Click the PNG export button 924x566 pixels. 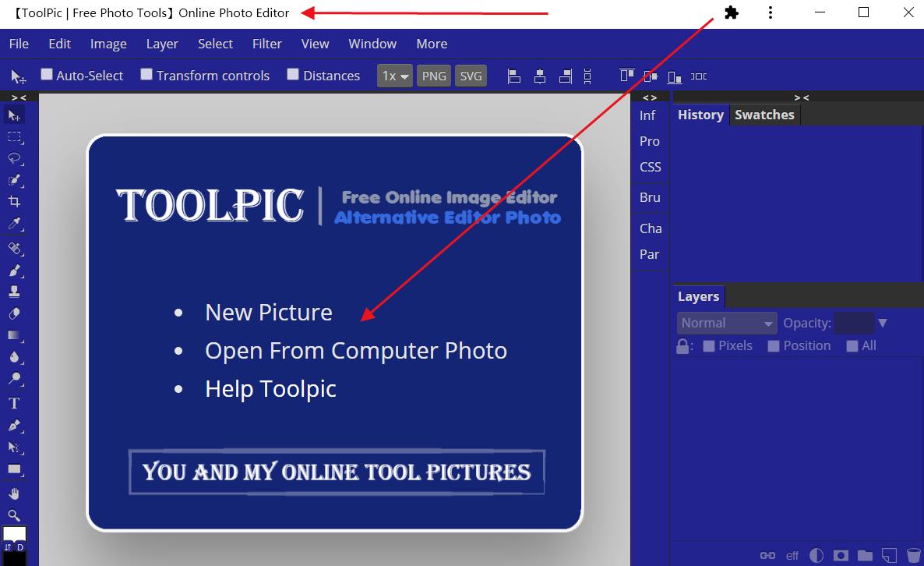434,76
